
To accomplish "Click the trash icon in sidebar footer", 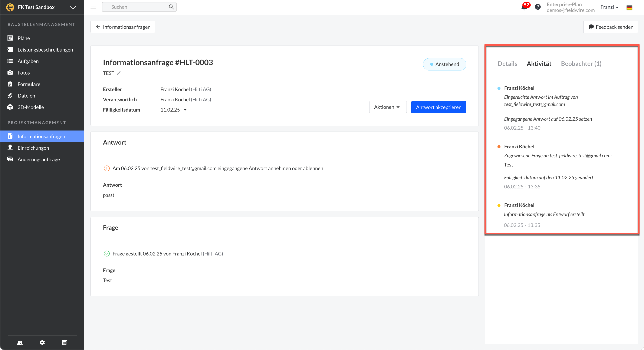I will (x=64, y=343).
